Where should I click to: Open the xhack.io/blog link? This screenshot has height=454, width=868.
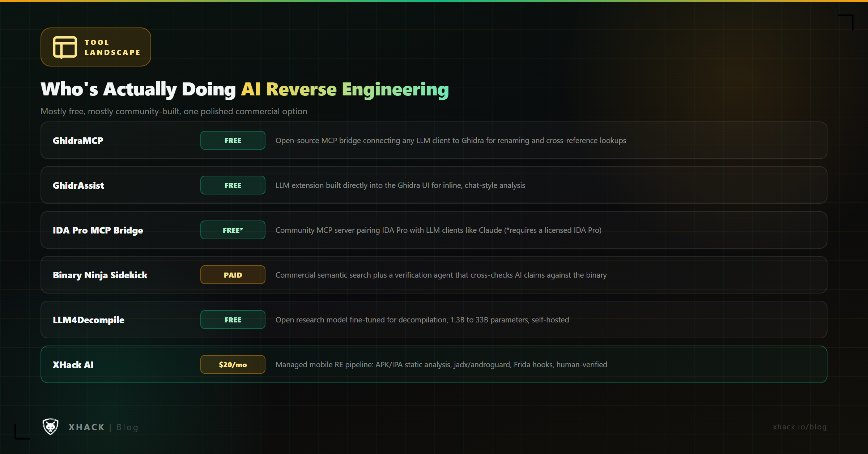(x=800, y=427)
